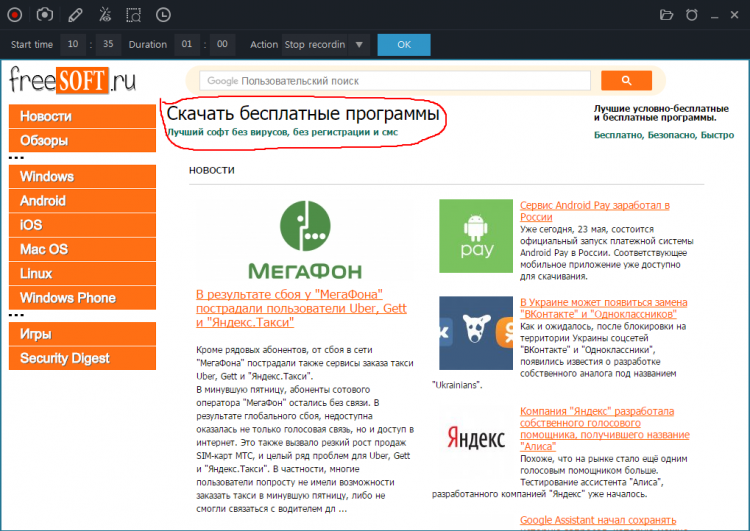Open the Windows category
Image resolution: width=750 pixels, height=531 pixels.
[x=82, y=177]
